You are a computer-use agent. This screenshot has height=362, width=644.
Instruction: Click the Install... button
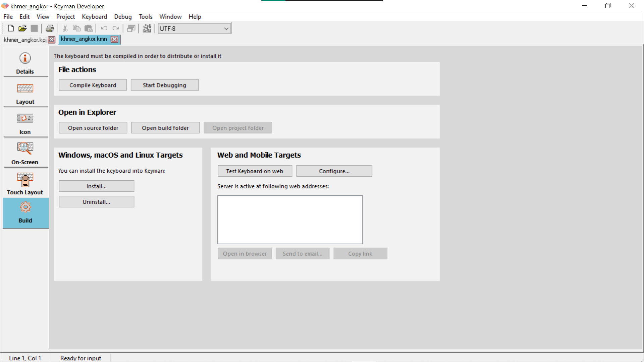point(97,186)
